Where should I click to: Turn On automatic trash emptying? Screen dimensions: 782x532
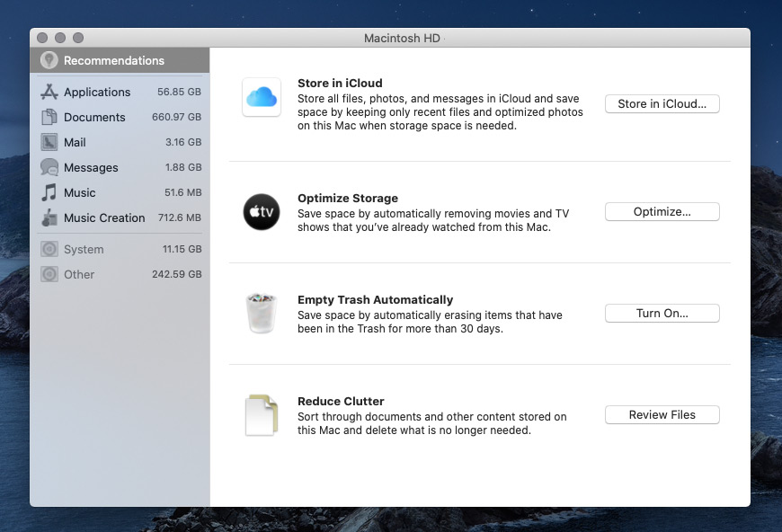(x=662, y=313)
